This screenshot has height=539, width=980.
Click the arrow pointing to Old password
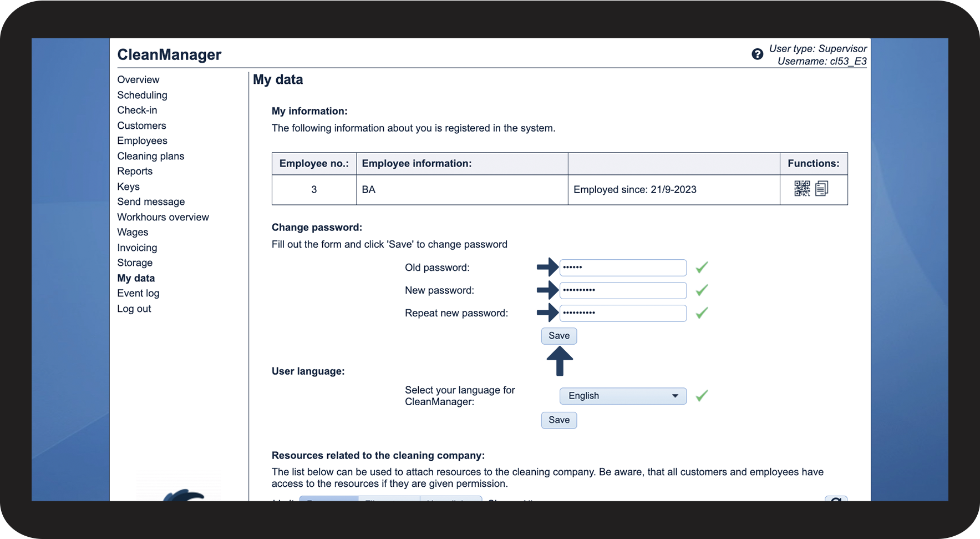(x=547, y=267)
